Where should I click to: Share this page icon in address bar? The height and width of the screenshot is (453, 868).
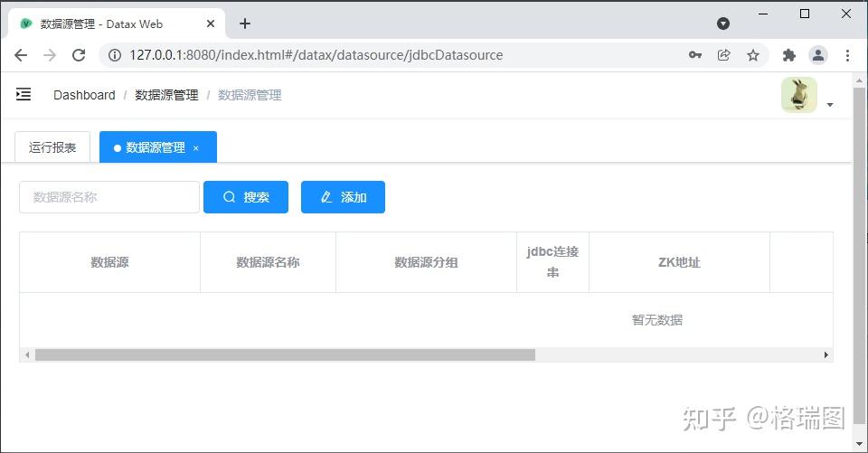pyautogui.click(x=723, y=55)
